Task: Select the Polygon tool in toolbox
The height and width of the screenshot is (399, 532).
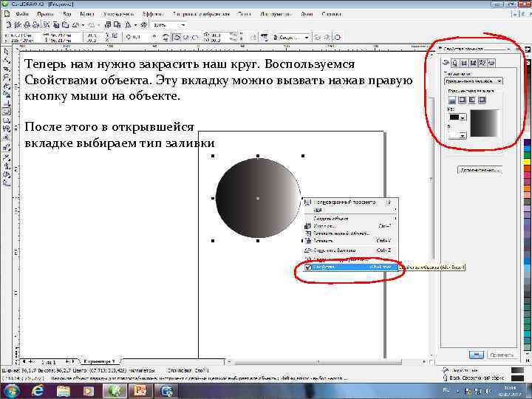Action: click(7, 120)
